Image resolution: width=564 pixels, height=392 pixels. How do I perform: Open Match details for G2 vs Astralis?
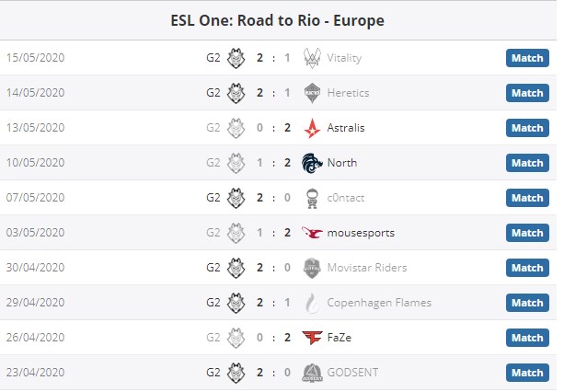[x=527, y=128]
